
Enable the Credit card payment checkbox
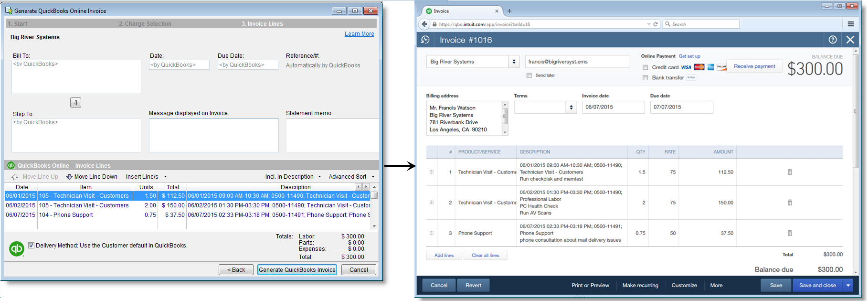point(645,67)
